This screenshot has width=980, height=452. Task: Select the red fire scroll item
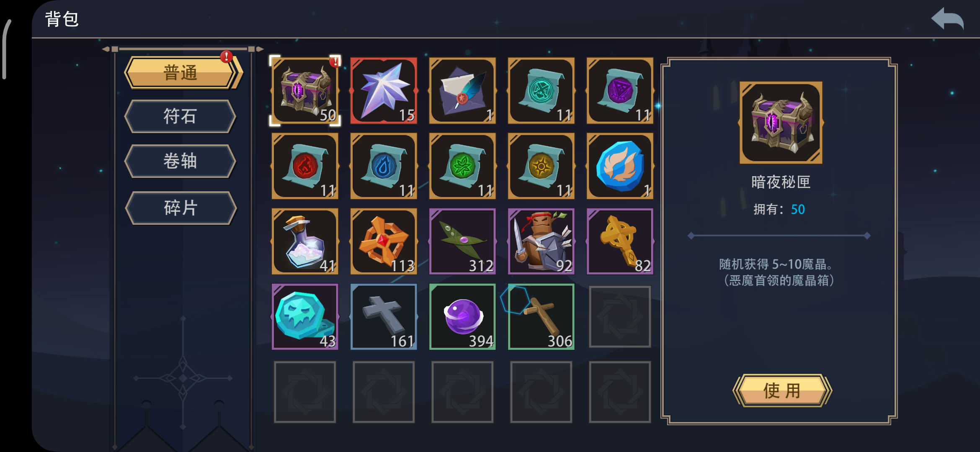click(x=305, y=166)
